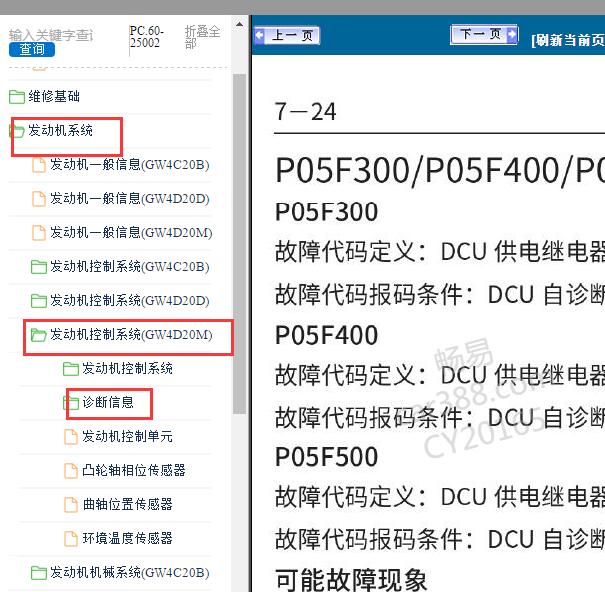Screen dimensions: 605x592
Task: Open 发动机一般信息(GW4D20M) page
Action: coord(131,233)
